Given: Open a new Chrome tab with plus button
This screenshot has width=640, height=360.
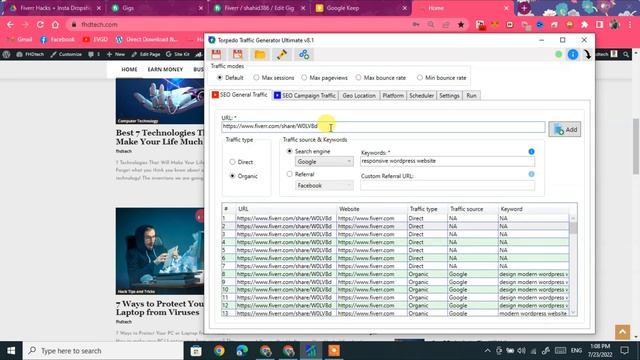Looking at the screenshot, I should (524, 8).
